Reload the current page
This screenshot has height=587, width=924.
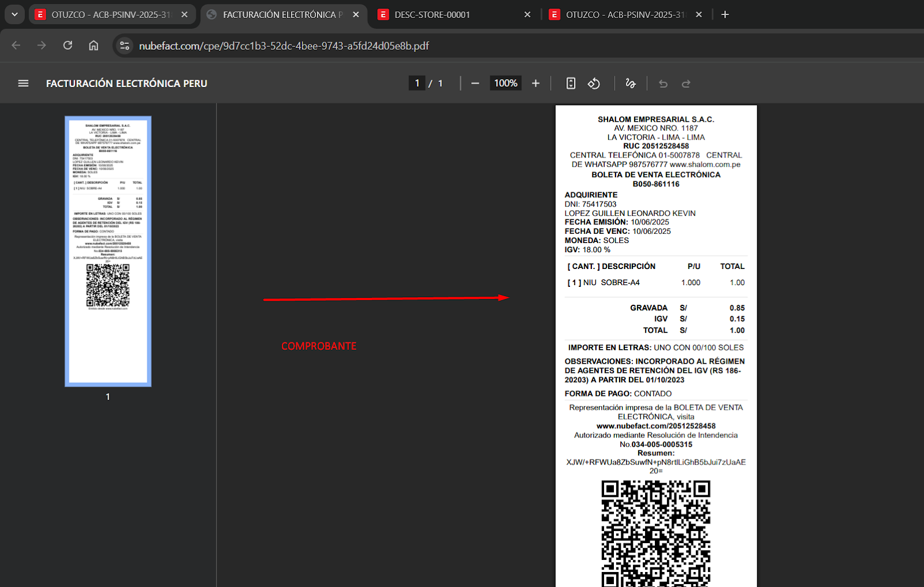pos(68,46)
